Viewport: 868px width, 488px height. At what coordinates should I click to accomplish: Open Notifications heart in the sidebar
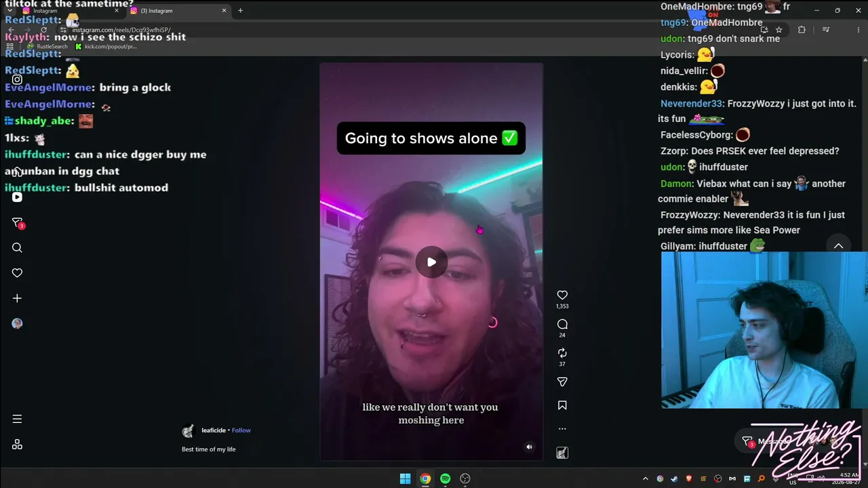coord(17,273)
